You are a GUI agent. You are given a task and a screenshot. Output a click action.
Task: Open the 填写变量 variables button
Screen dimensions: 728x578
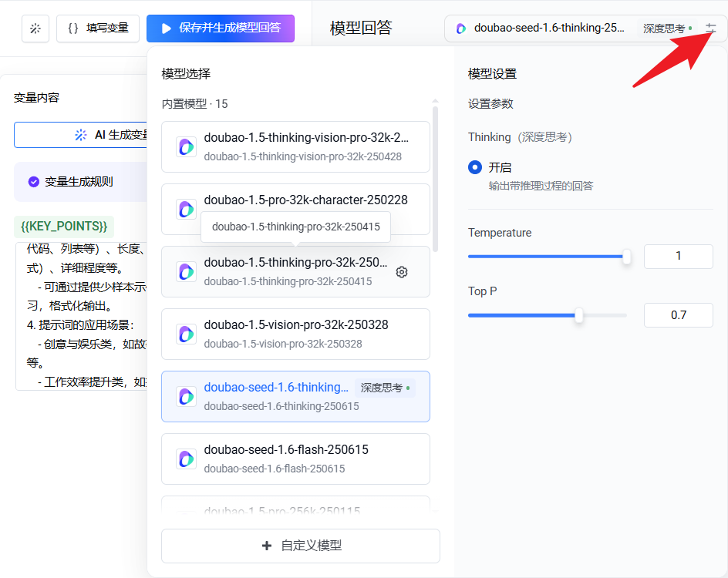point(98,29)
